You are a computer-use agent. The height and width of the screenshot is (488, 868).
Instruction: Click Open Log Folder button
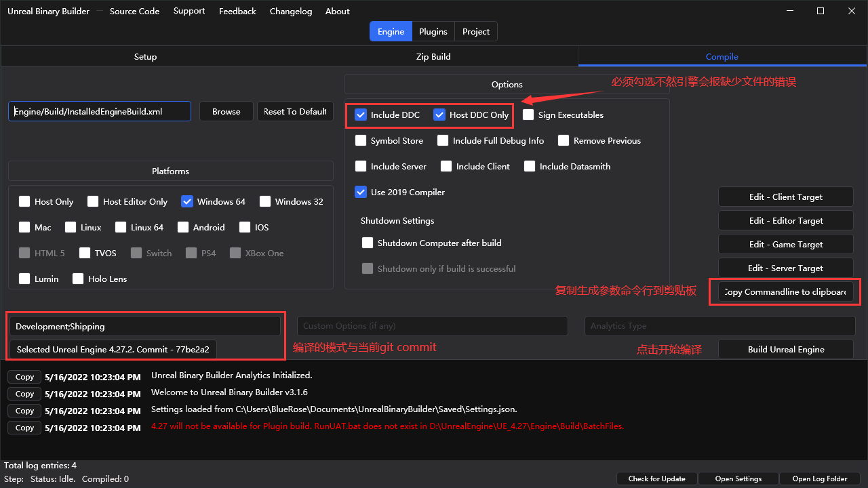(x=820, y=479)
